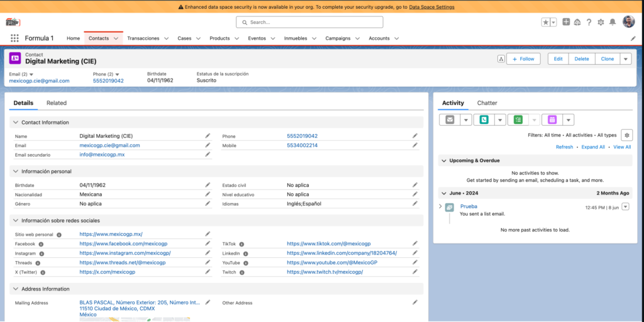
Task: Edit the Birthdate field pencil icon
Action: pyautogui.click(x=208, y=185)
